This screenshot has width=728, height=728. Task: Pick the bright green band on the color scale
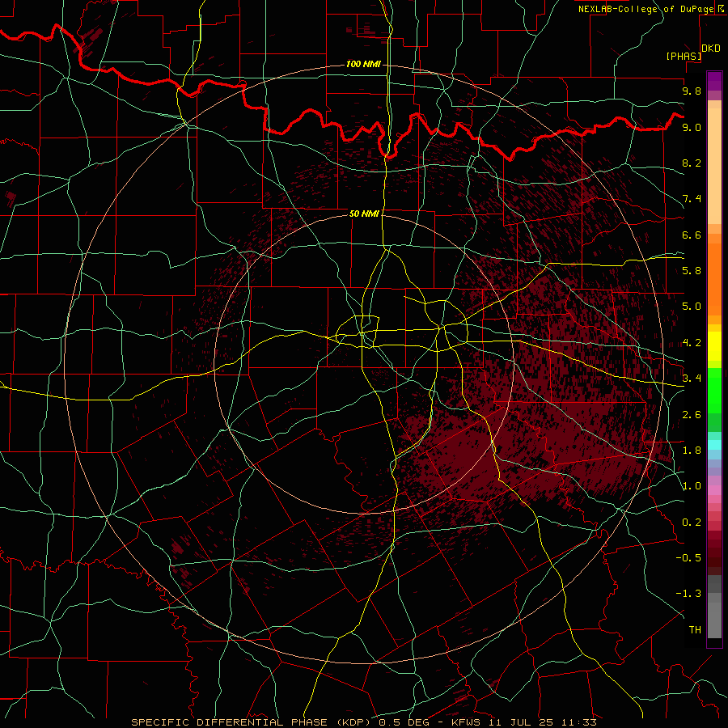point(714,390)
